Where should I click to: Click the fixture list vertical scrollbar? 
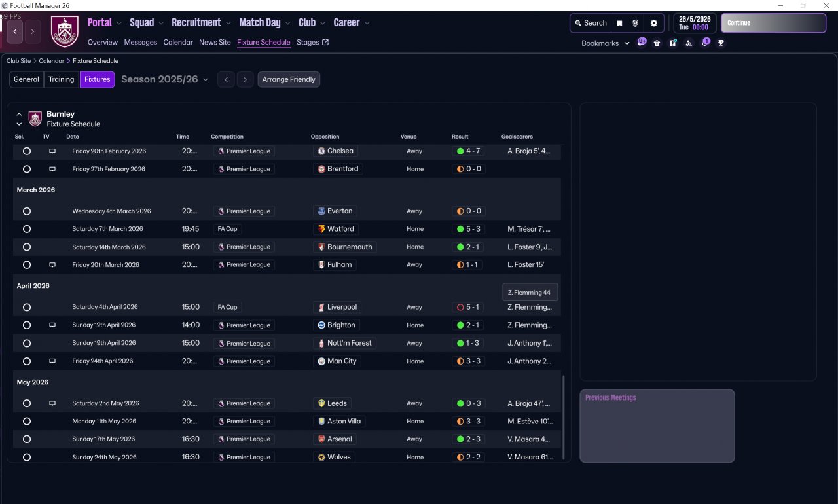point(563,416)
